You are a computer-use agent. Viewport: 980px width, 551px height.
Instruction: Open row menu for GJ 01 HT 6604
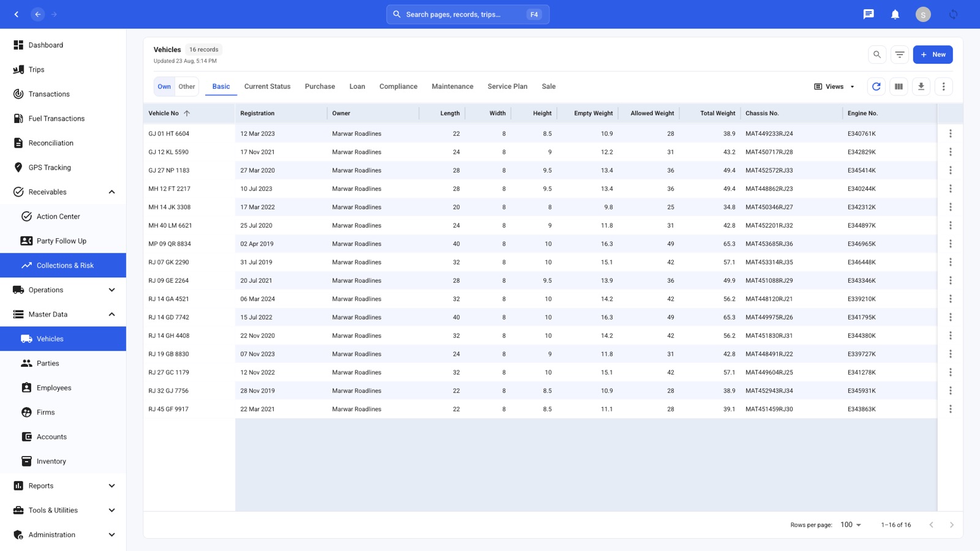click(950, 133)
